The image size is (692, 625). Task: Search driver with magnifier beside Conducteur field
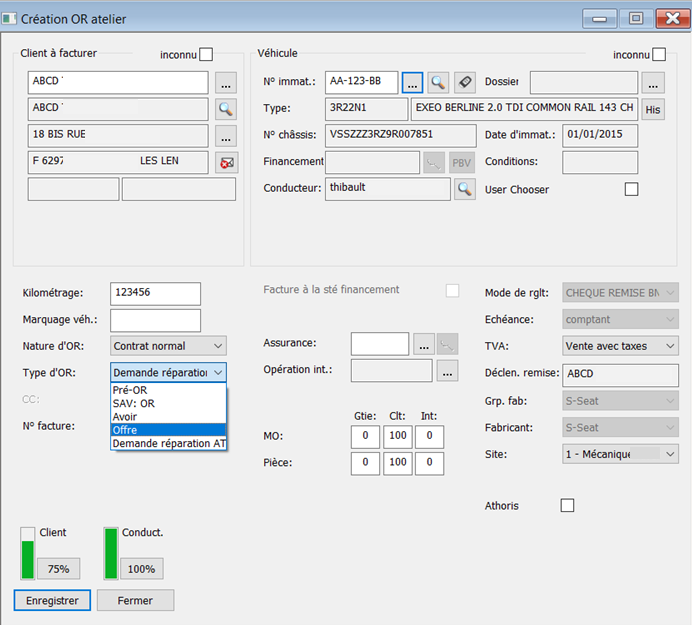464,189
